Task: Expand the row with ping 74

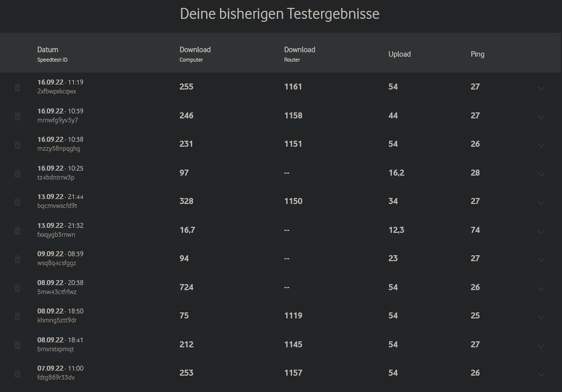Action: (541, 232)
